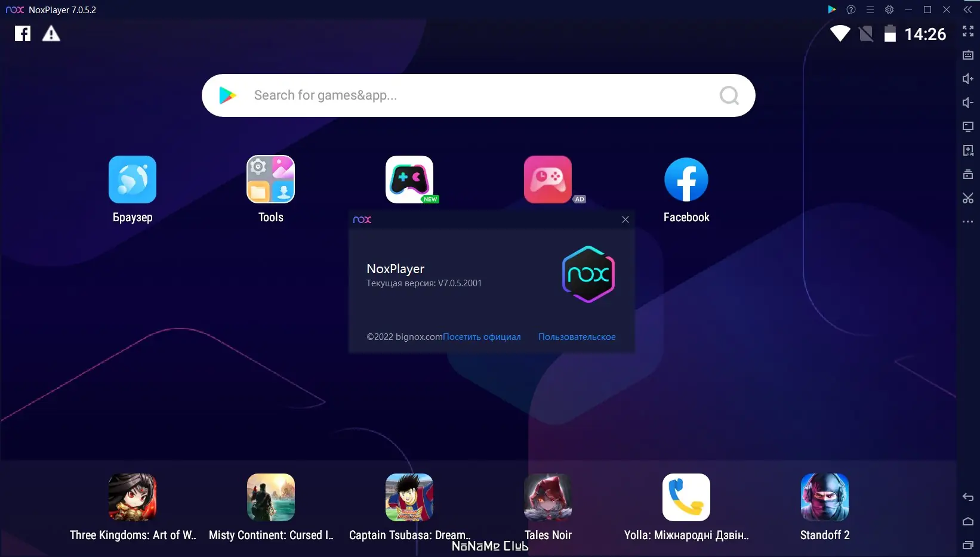Click the Google Play logo in search bar

227,95
